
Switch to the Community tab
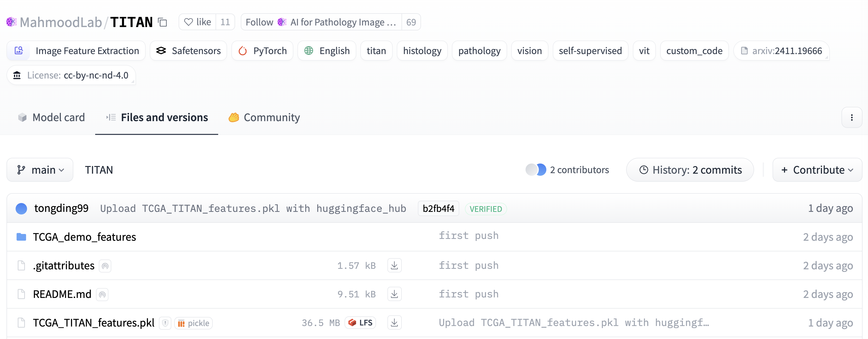click(264, 117)
